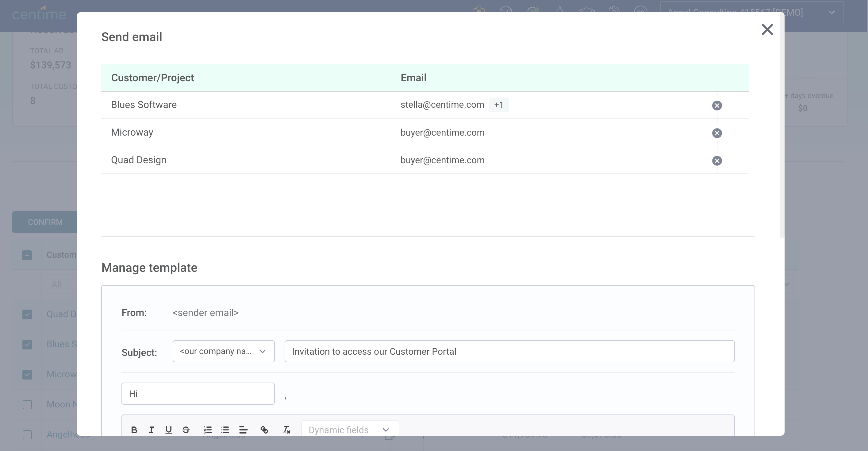Click the centime logo
This screenshot has height=451, width=868.
pos(40,13)
